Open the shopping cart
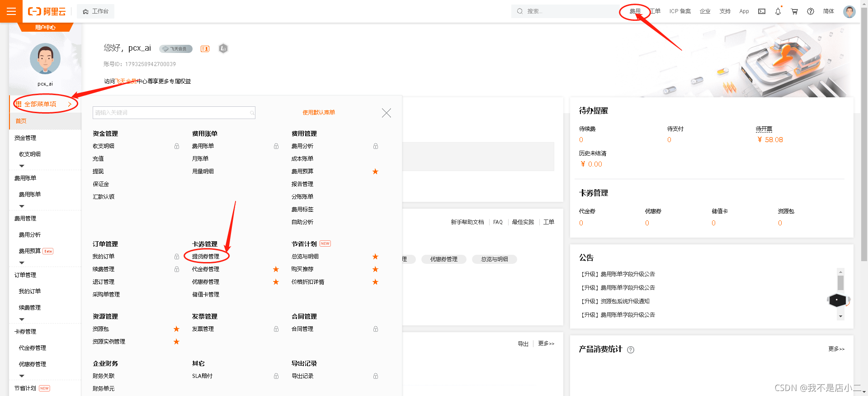The height and width of the screenshot is (396, 868). pyautogui.click(x=794, y=11)
